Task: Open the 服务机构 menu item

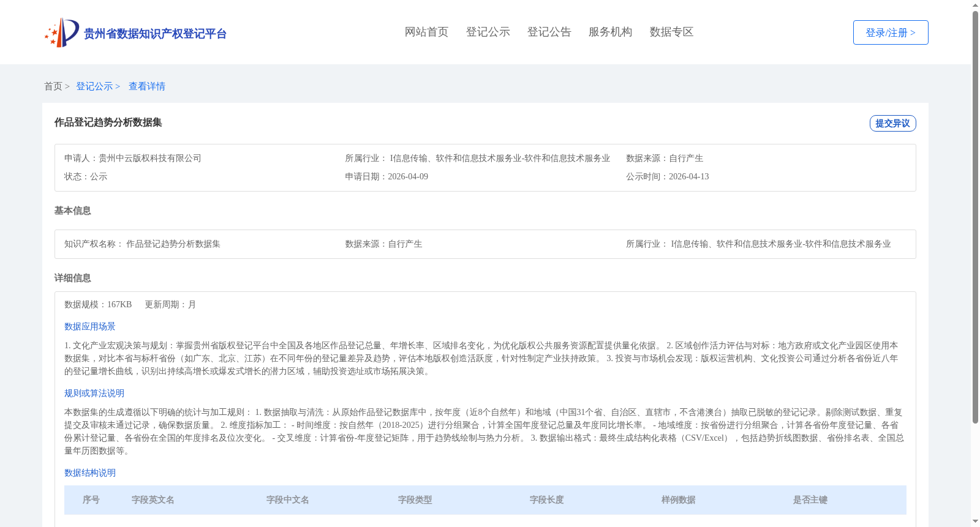Action: pyautogui.click(x=610, y=32)
